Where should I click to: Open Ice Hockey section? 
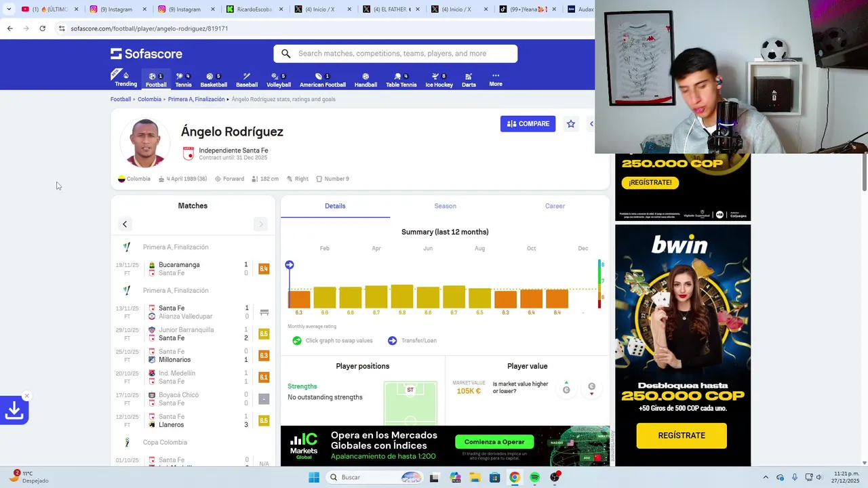439,79
